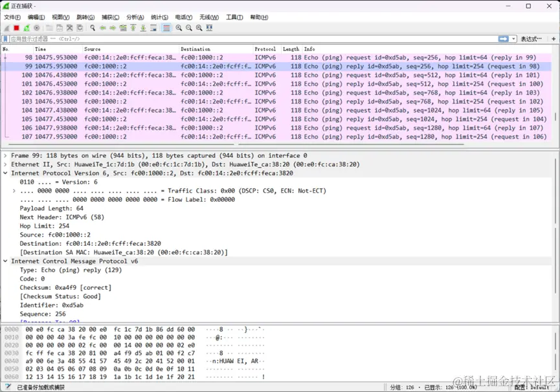The height and width of the screenshot is (392, 560).
Task: Find a packet with magnifier icon
Action: click(x=93, y=28)
